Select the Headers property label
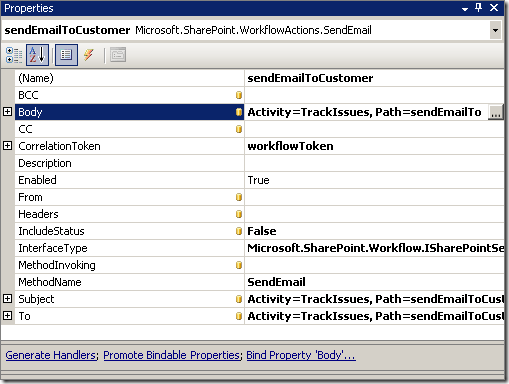 (x=38, y=214)
